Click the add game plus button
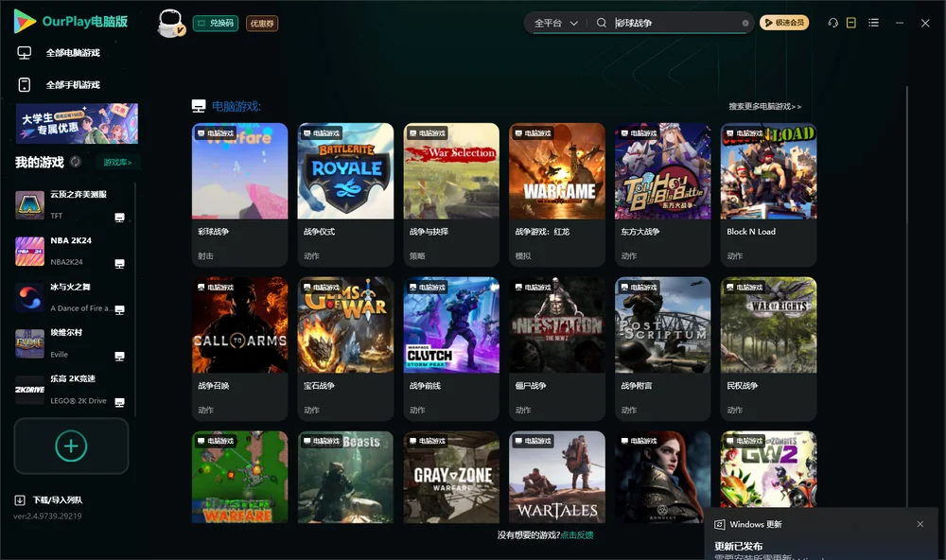 point(71,446)
